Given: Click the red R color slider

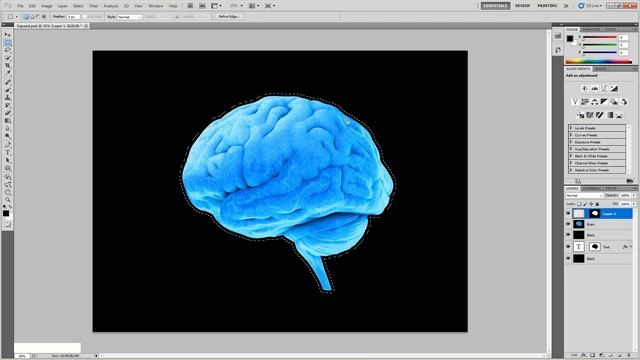Looking at the screenshot, I should coord(599,37).
